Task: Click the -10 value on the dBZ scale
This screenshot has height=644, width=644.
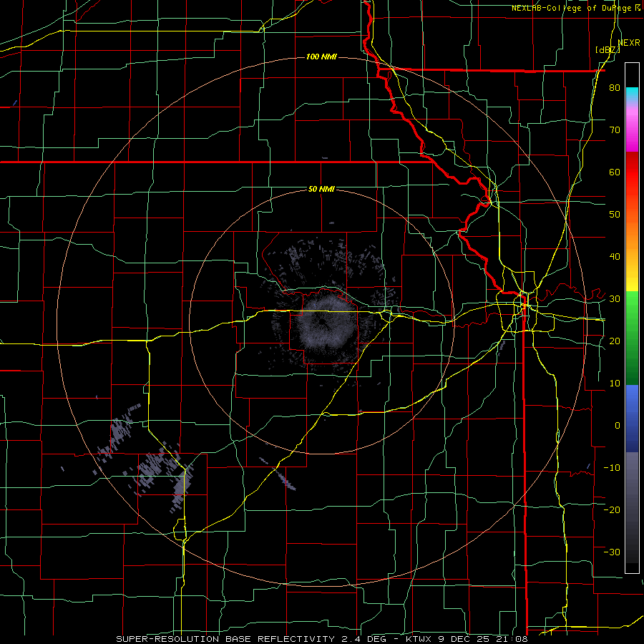Action: click(612, 467)
